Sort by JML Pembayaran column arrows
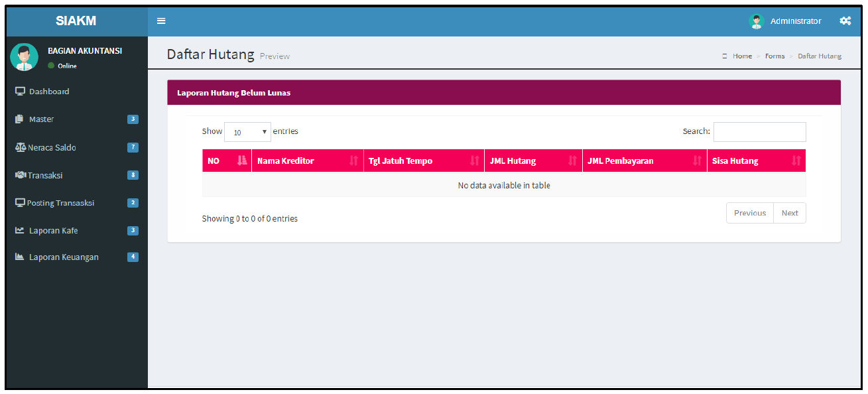868x394 pixels. (x=697, y=161)
